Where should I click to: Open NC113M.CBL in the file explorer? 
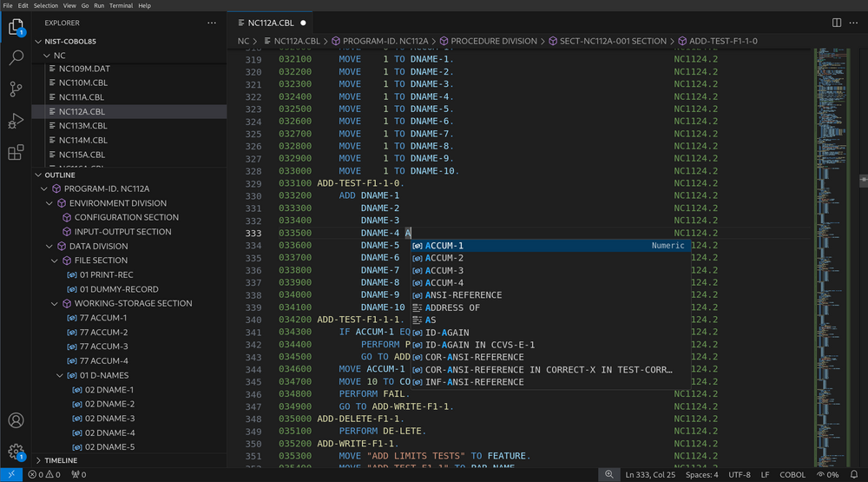pos(82,126)
